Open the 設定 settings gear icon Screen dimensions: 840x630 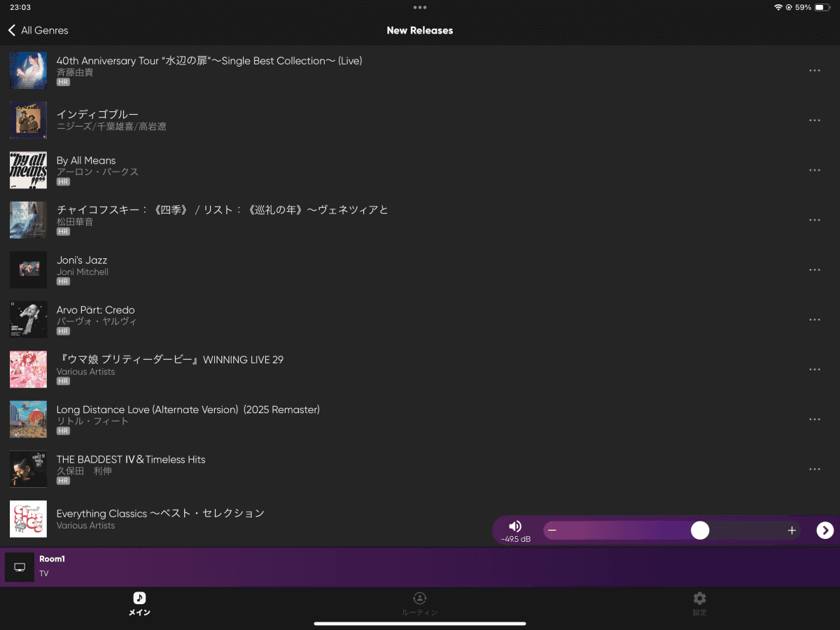click(x=699, y=599)
